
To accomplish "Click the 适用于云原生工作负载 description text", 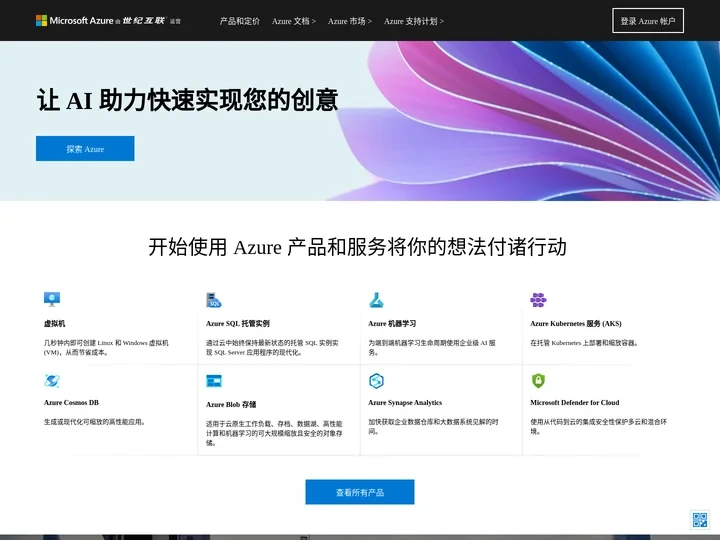I will pyautogui.click(x=274, y=433).
